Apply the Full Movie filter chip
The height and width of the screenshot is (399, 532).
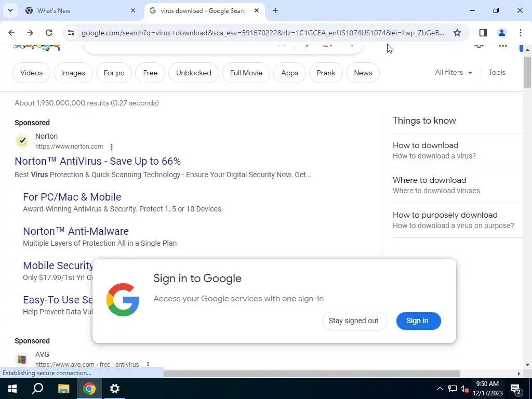[246, 73]
